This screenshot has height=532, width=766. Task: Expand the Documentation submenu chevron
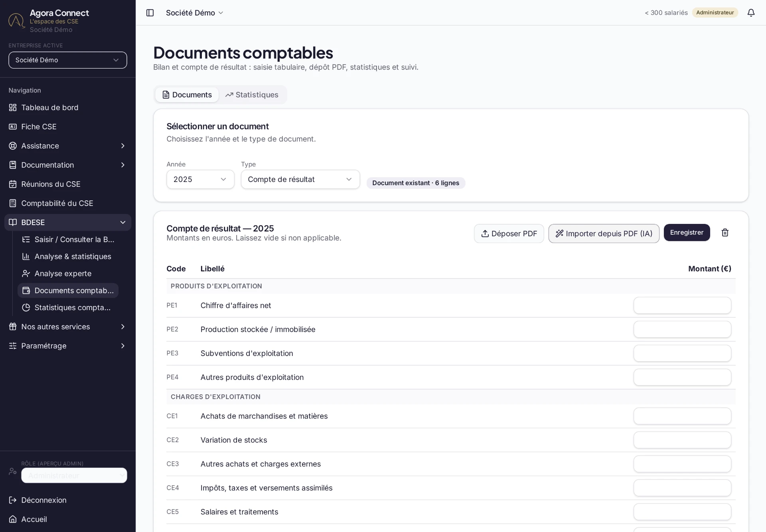tap(123, 165)
